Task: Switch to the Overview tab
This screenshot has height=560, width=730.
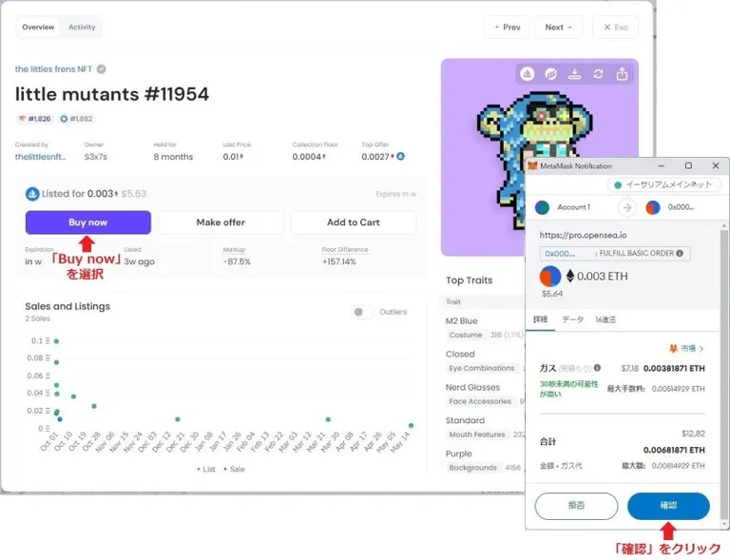Action: pos(38,28)
